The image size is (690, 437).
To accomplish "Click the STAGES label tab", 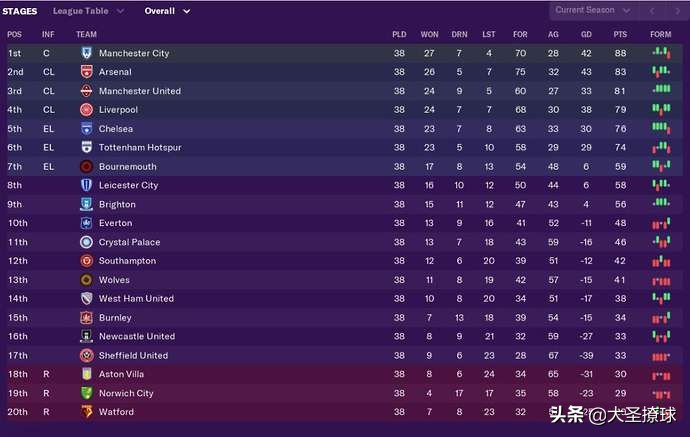I will point(20,11).
